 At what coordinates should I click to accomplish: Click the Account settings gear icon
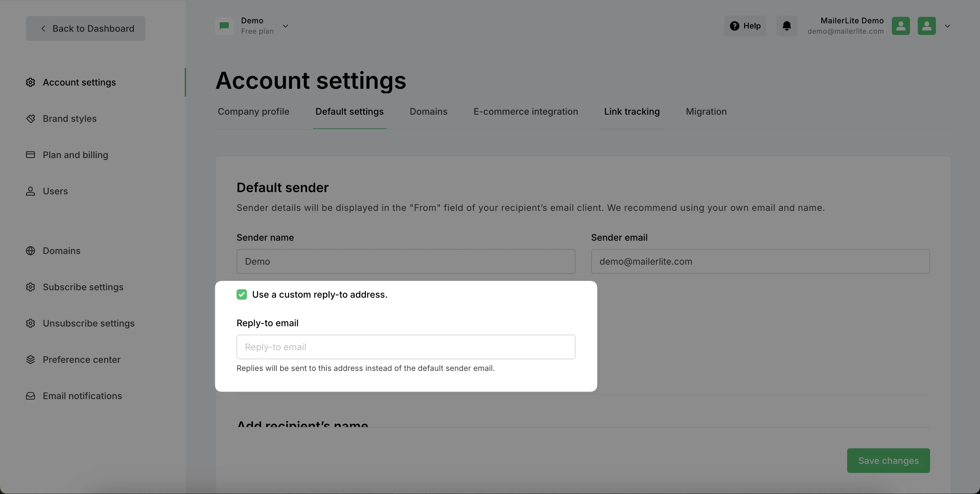30,82
